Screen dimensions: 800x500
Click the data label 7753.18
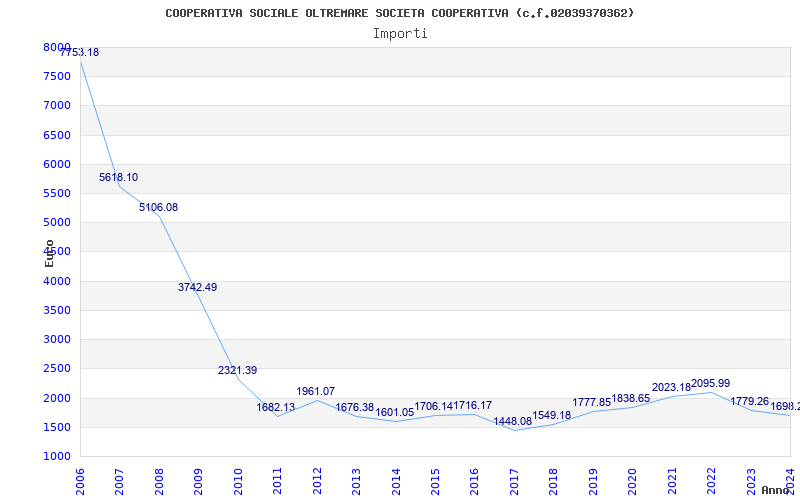click(80, 53)
